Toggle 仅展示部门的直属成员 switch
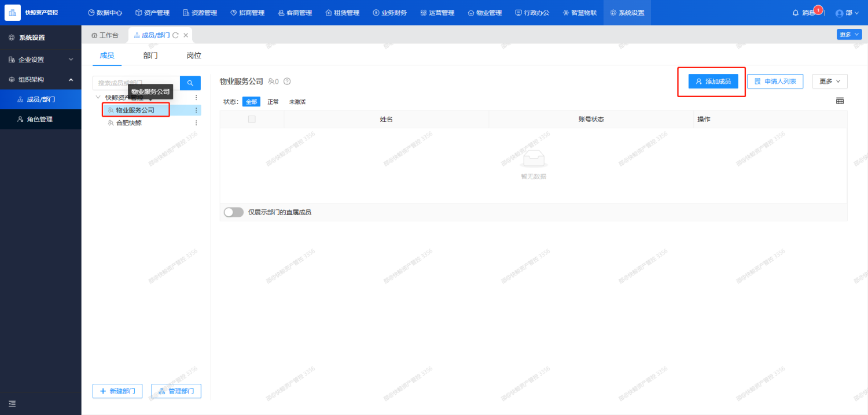The image size is (868, 415). (234, 212)
